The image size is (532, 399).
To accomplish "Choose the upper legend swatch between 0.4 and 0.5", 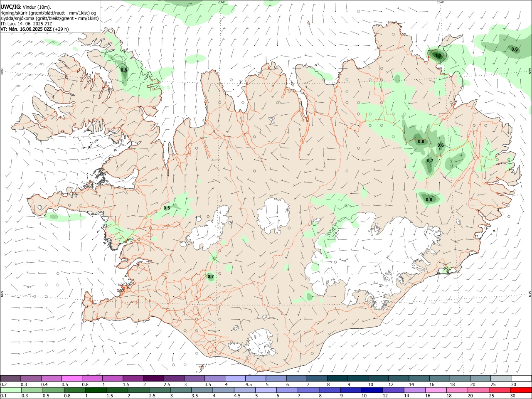I will (51, 378).
